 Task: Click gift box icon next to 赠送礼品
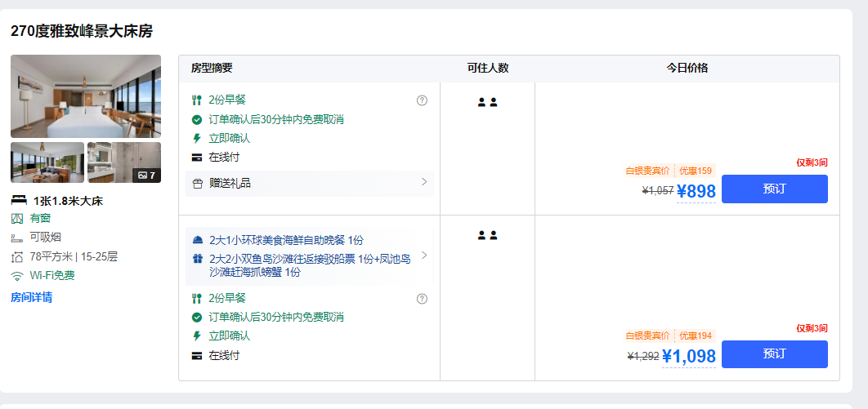tap(197, 183)
